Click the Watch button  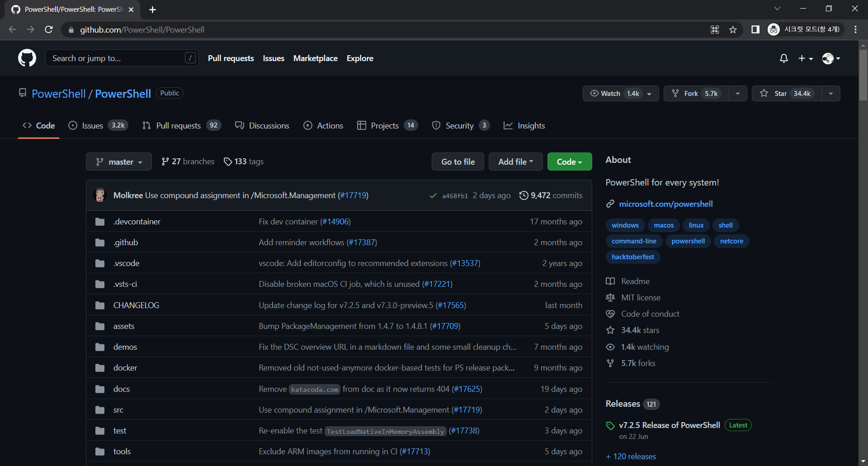tap(621, 94)
